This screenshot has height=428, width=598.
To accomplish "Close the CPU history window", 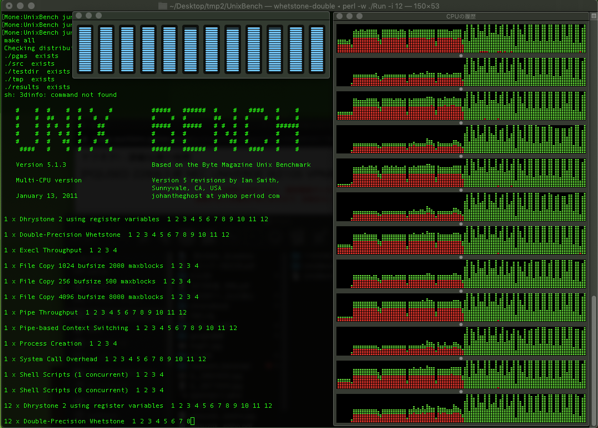I will click(x=340, y=16).
